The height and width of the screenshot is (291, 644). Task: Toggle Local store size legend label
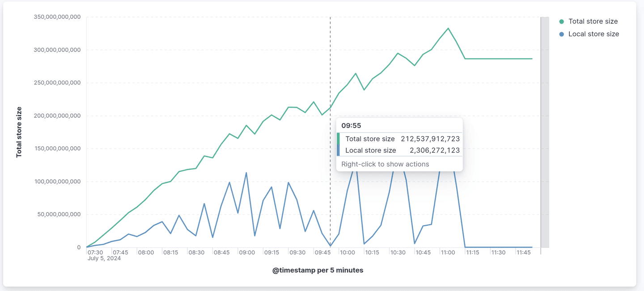(593, 34)
